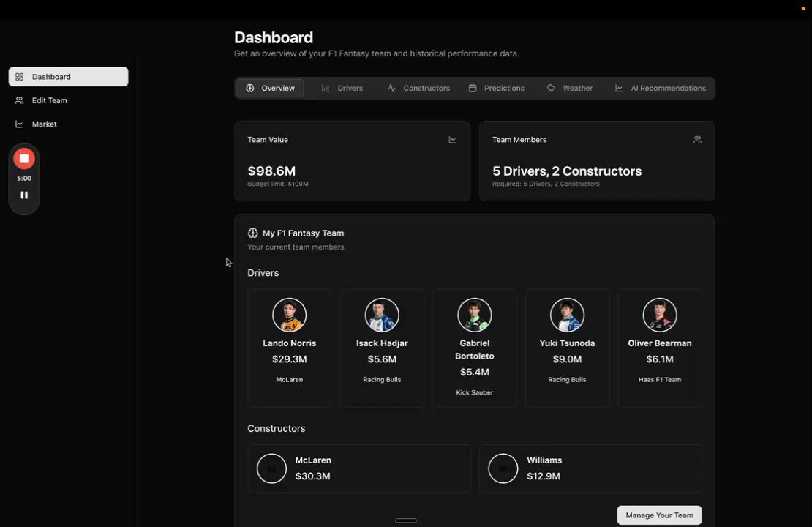Image resolution: width=812 pixels, height=527 pixels.
Task: Click the Market chart icon in sidebar
Action: [19, 124]
